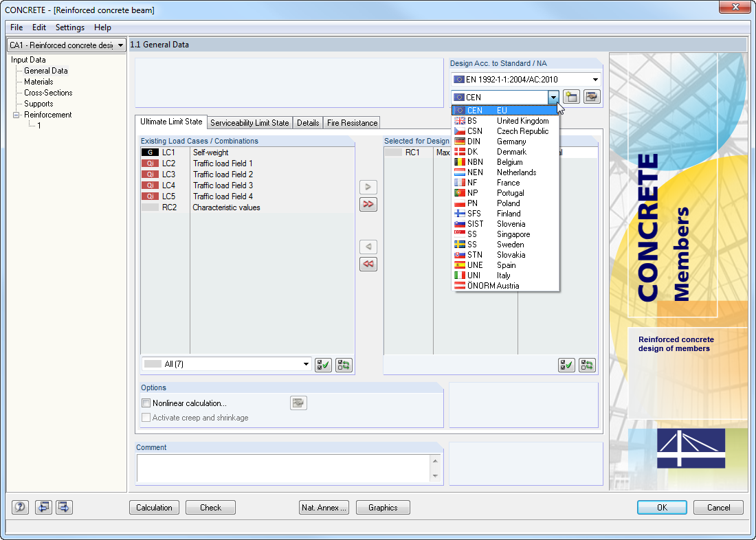The image size is (756, 540).
Task: Open the Edit menu
Action: pyautogui.click(x=39, y=27)
